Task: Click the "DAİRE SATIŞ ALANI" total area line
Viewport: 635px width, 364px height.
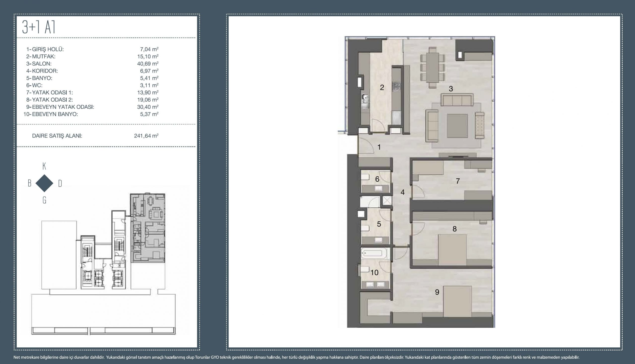Action: coord(57,136)
